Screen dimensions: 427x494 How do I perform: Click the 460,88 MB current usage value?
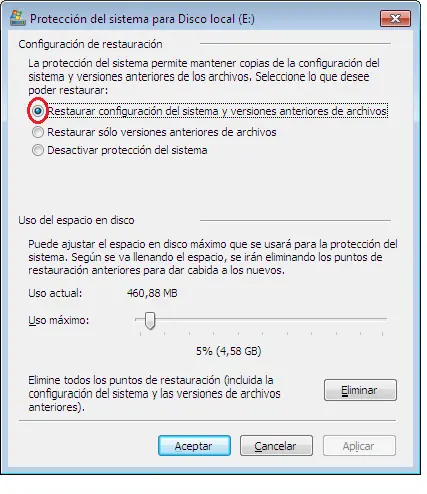(x=152, y=293)
